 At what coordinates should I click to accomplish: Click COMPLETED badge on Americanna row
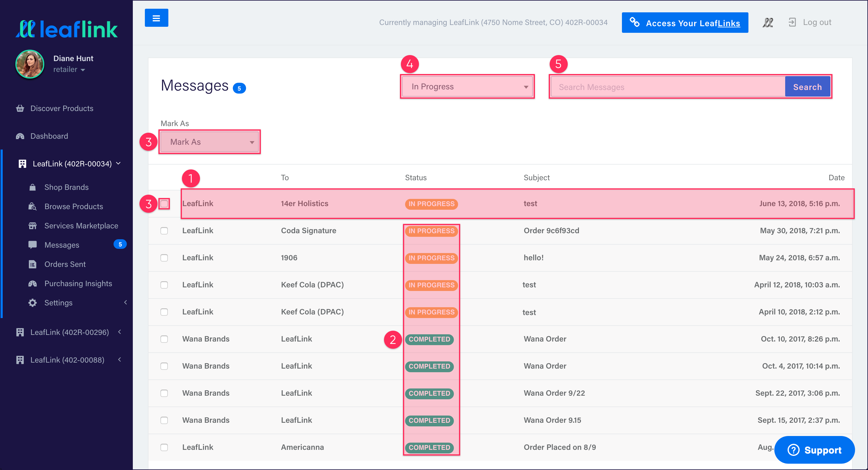(429, 447)
